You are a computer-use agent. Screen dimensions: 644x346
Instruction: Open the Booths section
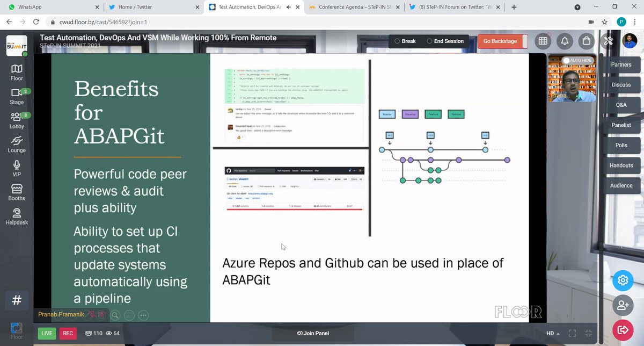tap(17, 192)
